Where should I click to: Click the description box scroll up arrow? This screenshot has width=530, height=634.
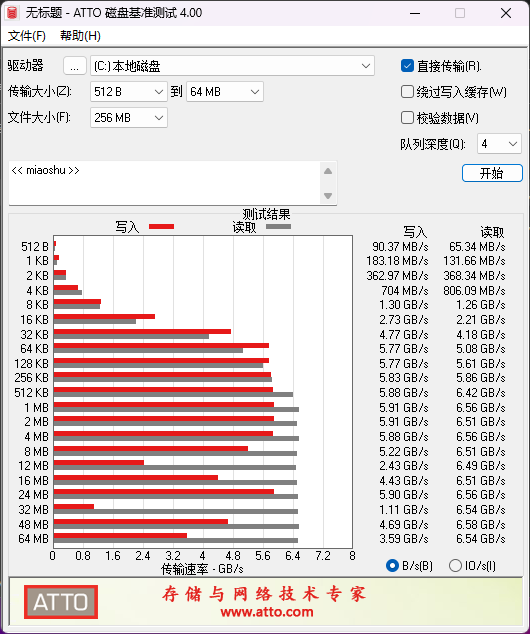[328, 171]
